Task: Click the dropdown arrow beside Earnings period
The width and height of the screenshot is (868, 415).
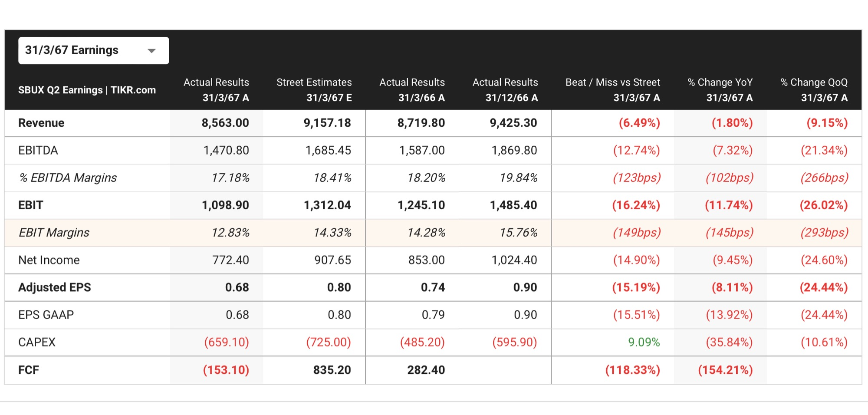Action: click(x=151, y=51)
